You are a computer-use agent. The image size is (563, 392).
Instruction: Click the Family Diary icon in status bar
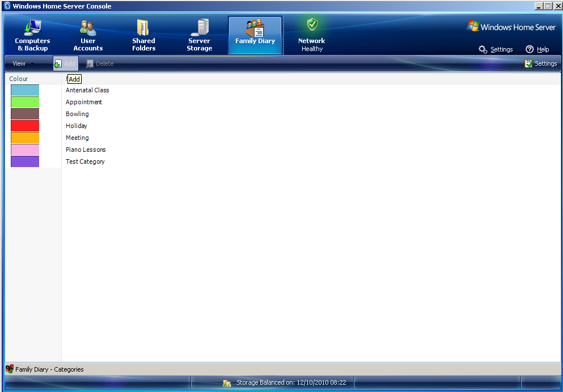10,369
